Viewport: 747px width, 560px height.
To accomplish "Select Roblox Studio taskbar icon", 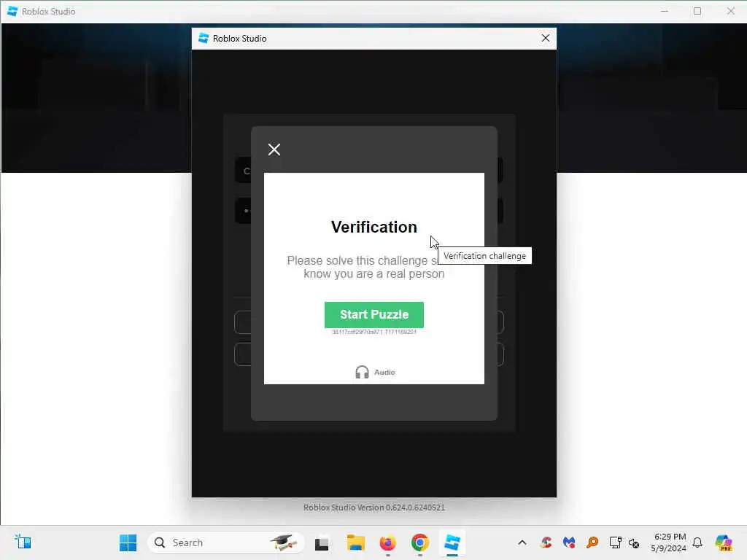I will [x=452, y=542].
